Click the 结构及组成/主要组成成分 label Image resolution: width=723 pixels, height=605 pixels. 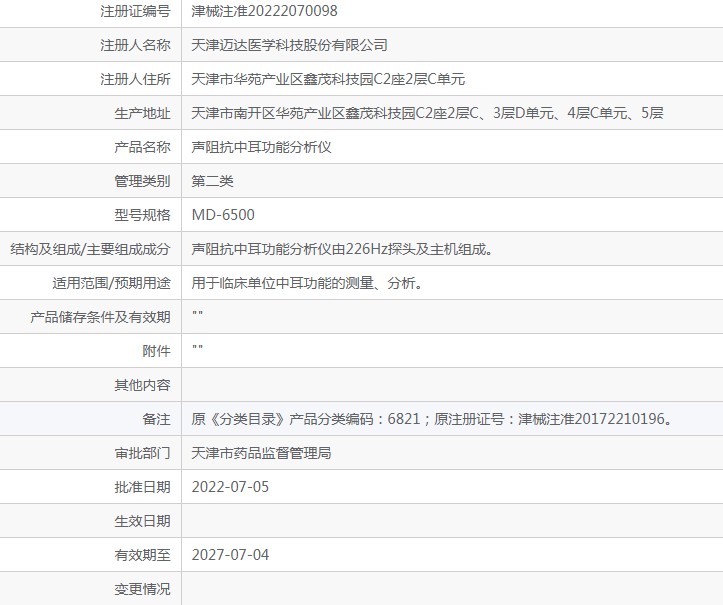point(90,249)
